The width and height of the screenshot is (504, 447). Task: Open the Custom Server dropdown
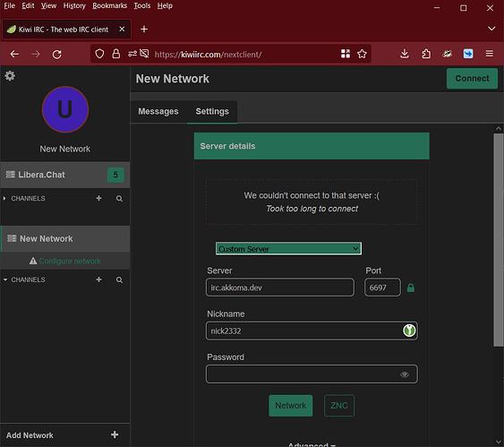click(x=288, y=249)
